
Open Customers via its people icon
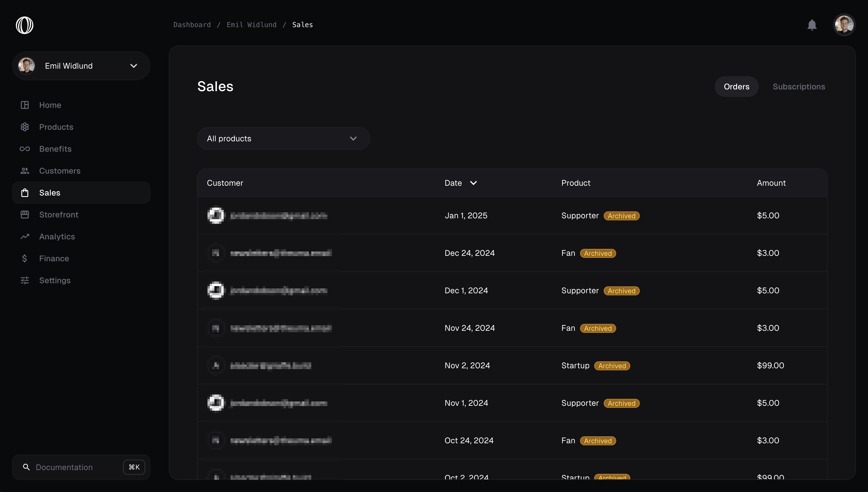tap(25, 171)
